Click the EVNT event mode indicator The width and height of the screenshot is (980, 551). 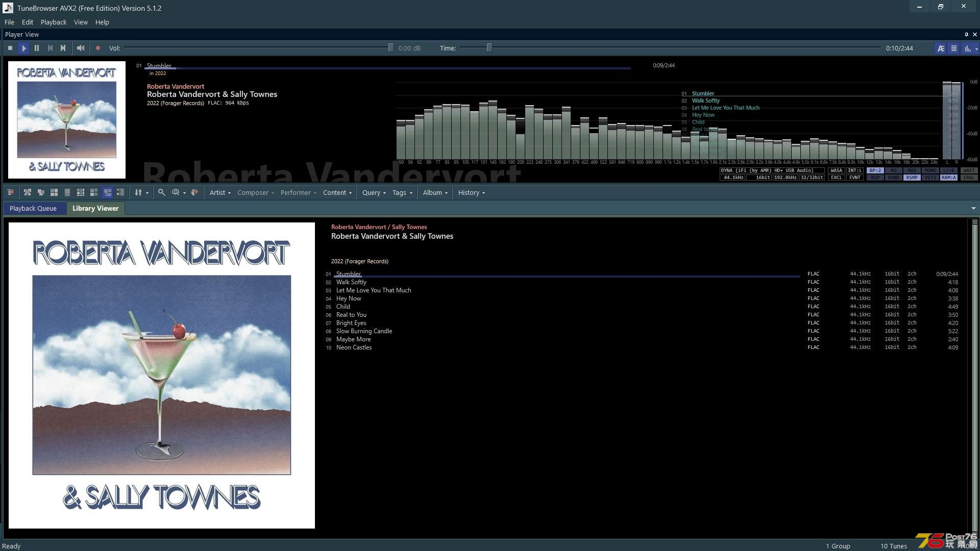pos(855,178)
